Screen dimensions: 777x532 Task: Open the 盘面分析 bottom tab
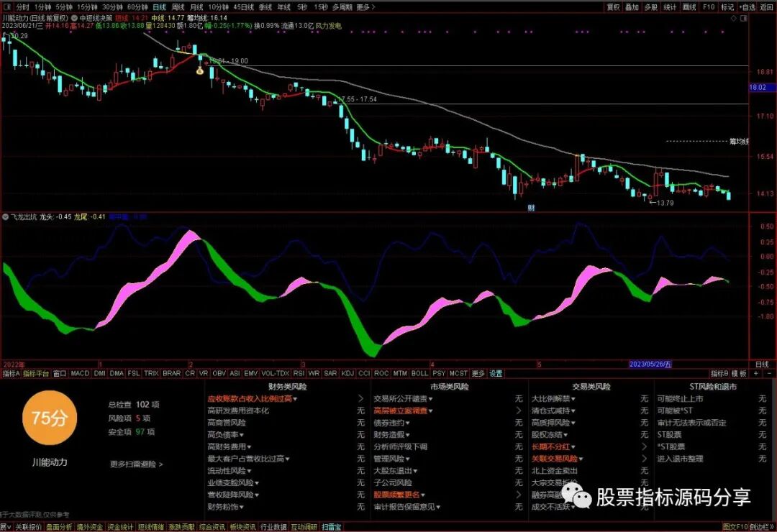pyautogui.click(x=59, y=527)
